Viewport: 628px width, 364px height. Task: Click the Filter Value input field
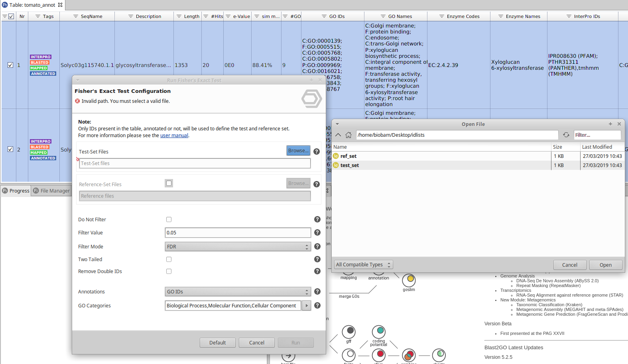pyautogui.click(x=238, y=233)
